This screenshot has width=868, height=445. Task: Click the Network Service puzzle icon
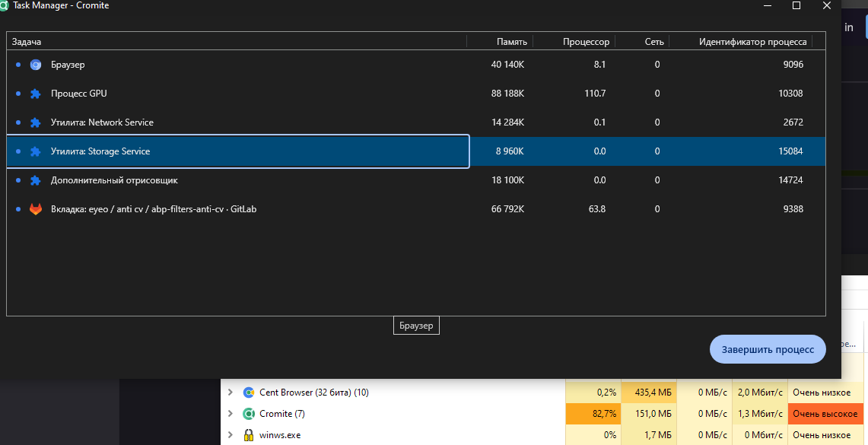[35, 122]
